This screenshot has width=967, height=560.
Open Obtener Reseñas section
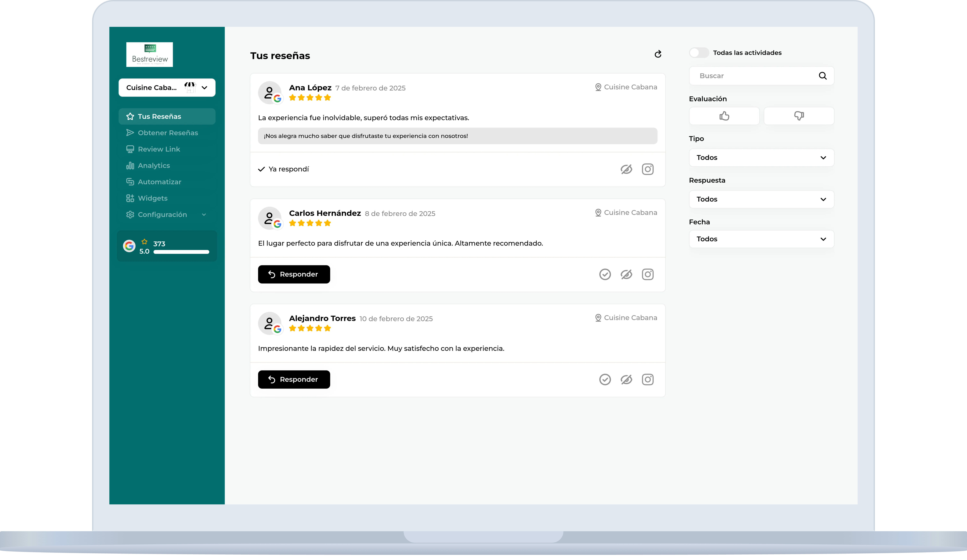167,133
